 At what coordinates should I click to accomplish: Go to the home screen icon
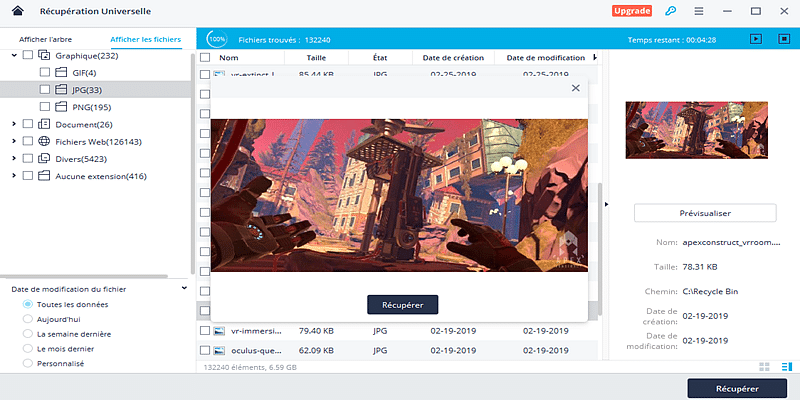tap(17, 11)
